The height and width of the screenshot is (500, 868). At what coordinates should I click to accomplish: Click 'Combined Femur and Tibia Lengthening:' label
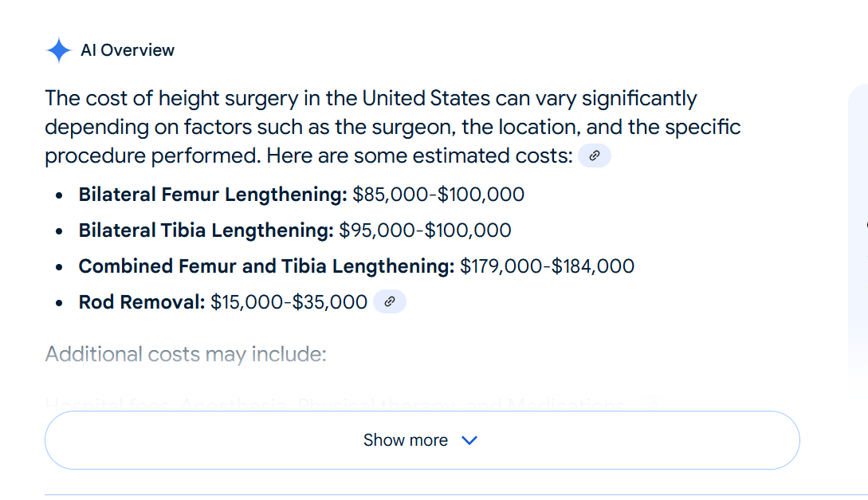coord(266,266)
